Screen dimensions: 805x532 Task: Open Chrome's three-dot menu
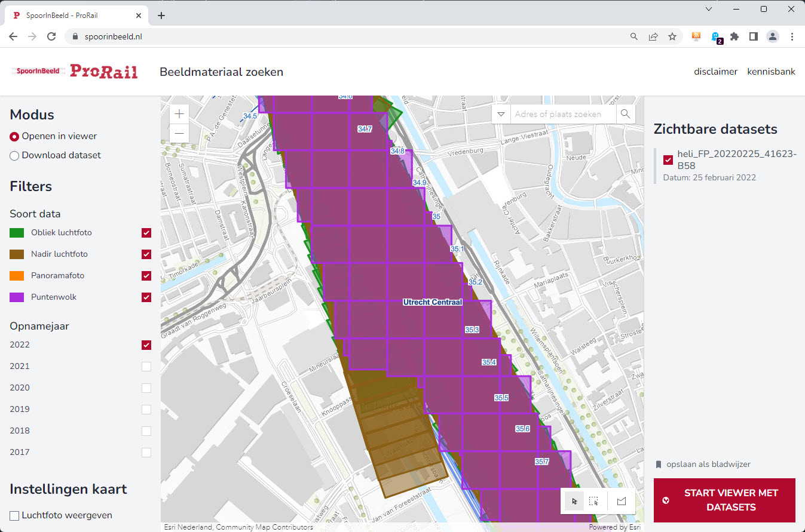(792, 36)
